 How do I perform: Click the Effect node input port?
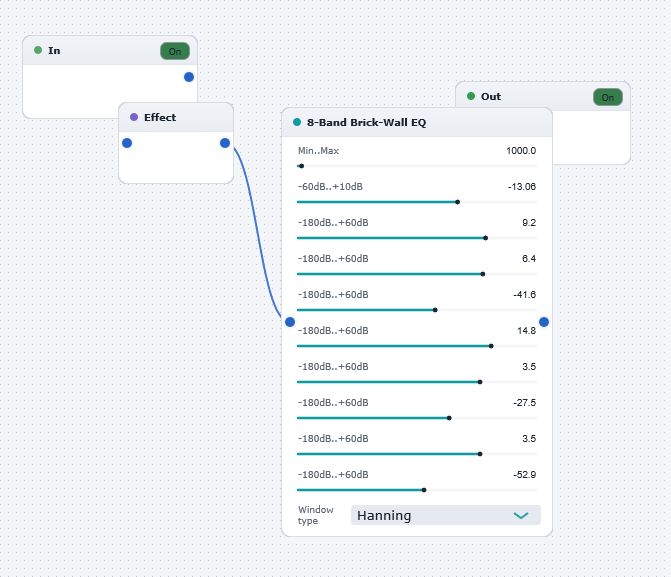(127, 143)
